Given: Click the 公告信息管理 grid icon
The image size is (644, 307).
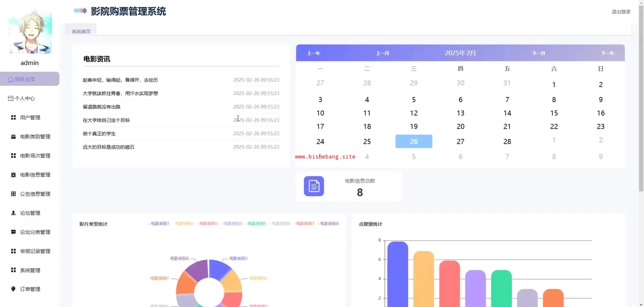Looking at the screenshot, I should 13,194.
